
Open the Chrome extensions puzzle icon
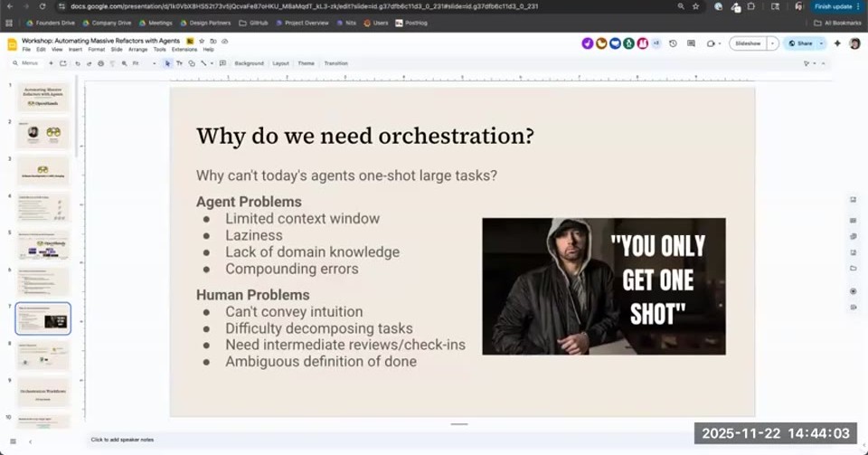coord(751,6)
